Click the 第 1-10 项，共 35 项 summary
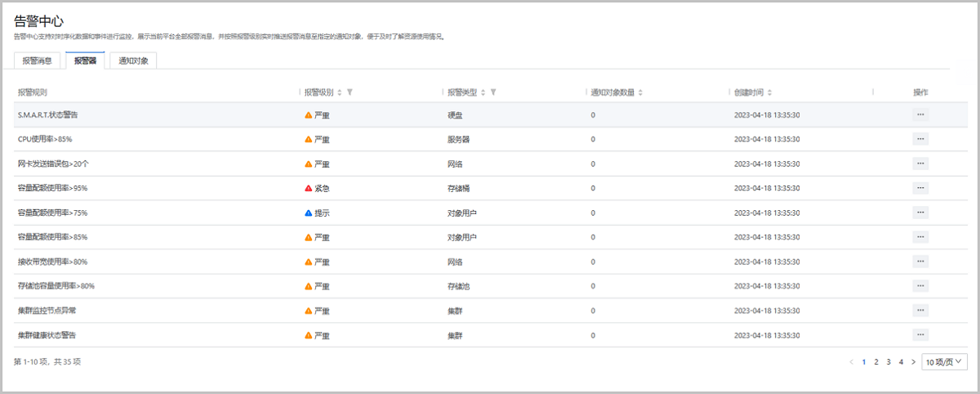This screenshot has height=394, width=980. pos(47,361)
